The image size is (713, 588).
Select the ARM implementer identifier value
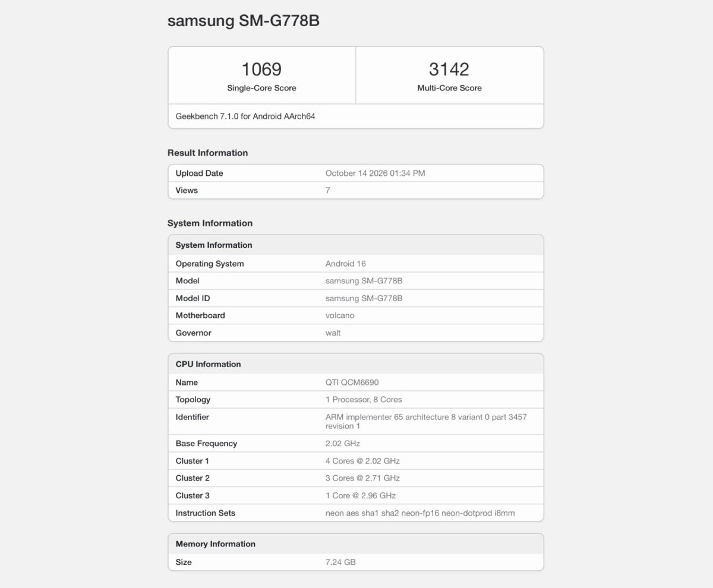426,422
